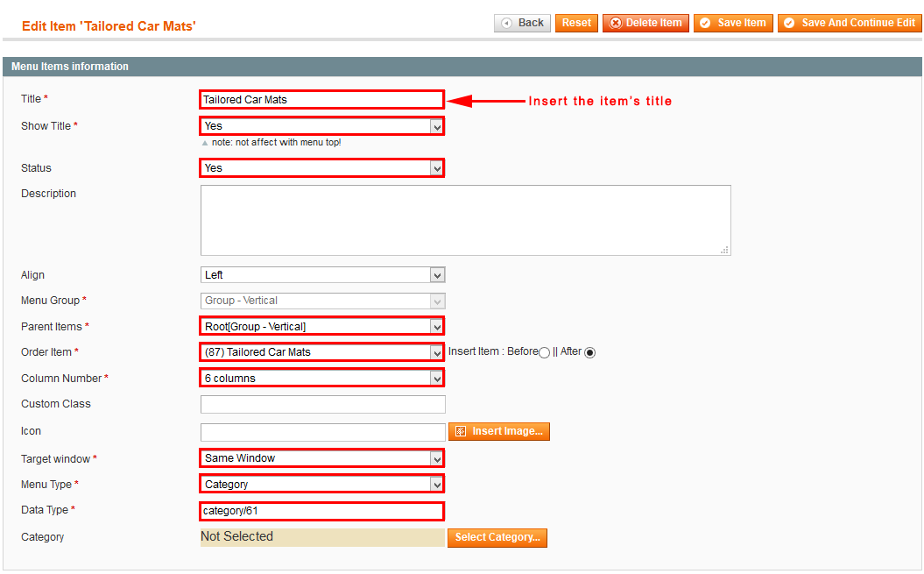Click the 'Not Selected' category text
This screenshot has height=574, width=924.
click(236, 536)
